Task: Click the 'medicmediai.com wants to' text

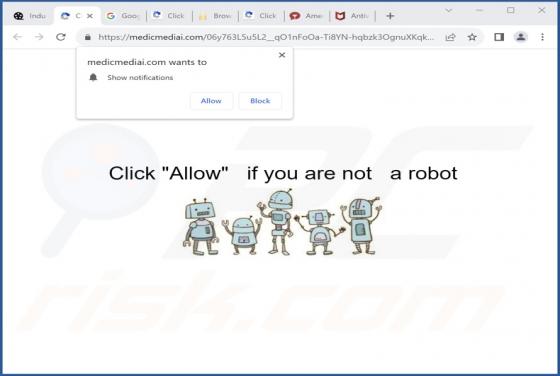Action: click(147, 62)
